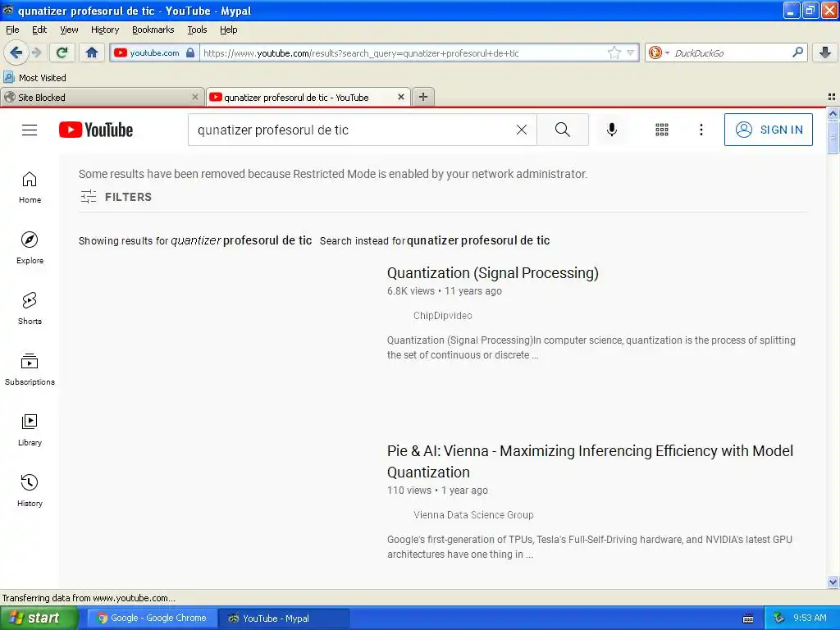The image size is (840, 630).
Task: Toggle the YouTube hamburger guide menu
Action: click(x=30, y=130)
